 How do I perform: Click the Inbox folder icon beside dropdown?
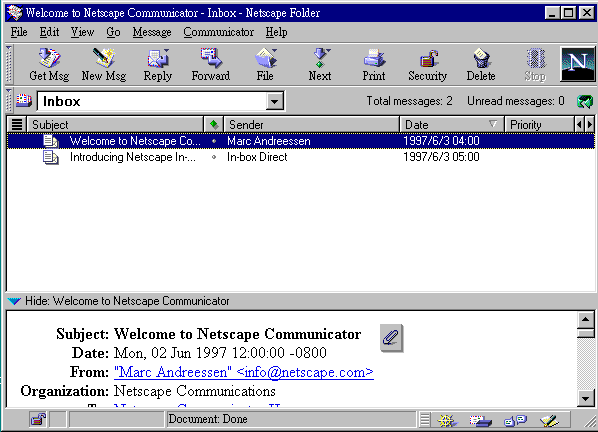[24, 101]
